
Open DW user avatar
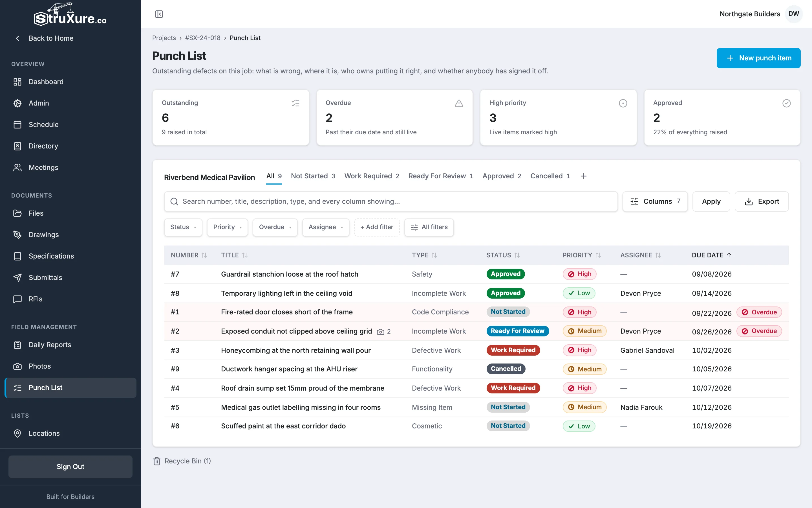[794, 14]
